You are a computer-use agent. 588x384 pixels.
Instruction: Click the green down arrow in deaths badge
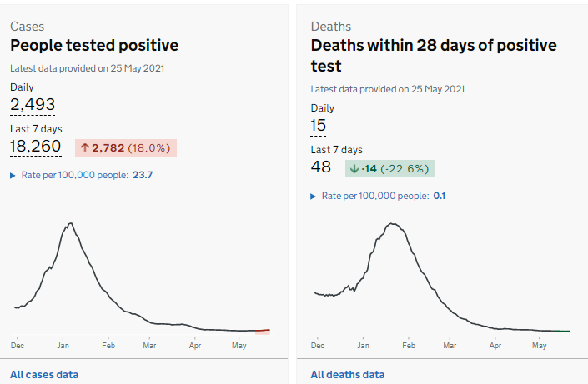coord(354,168)
